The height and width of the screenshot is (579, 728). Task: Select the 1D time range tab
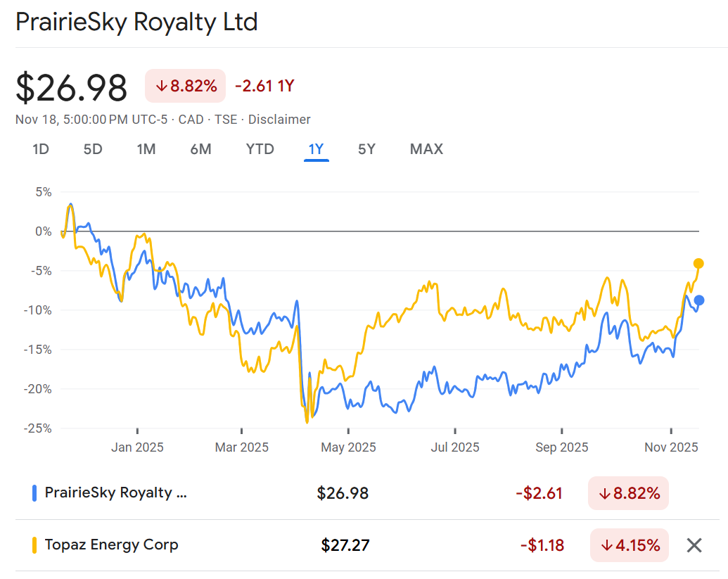[x=41, y=149]
